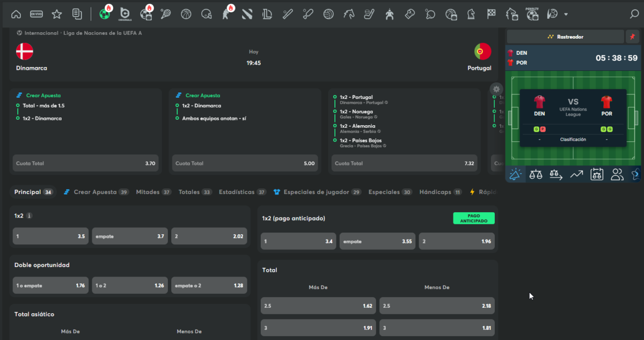Switch to the Mitades tab
Viewport: 644px width, 340px height.
(153, 192)
